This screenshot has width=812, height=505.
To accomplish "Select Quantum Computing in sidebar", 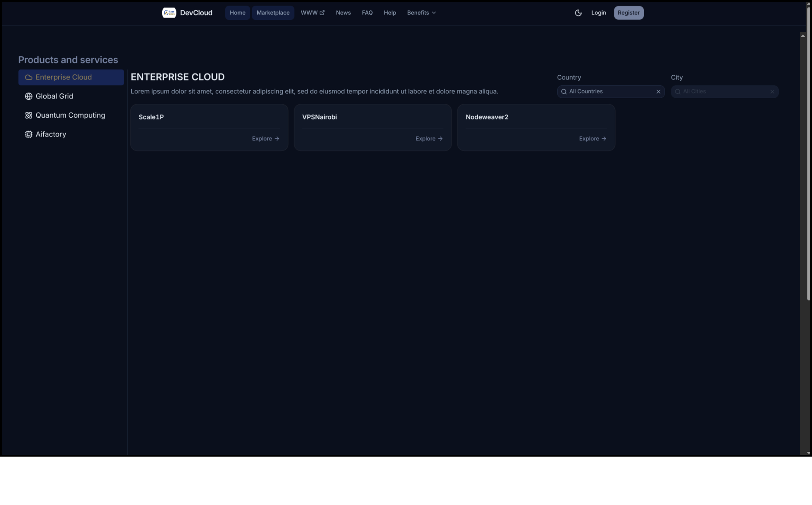I will coord(71,115).
